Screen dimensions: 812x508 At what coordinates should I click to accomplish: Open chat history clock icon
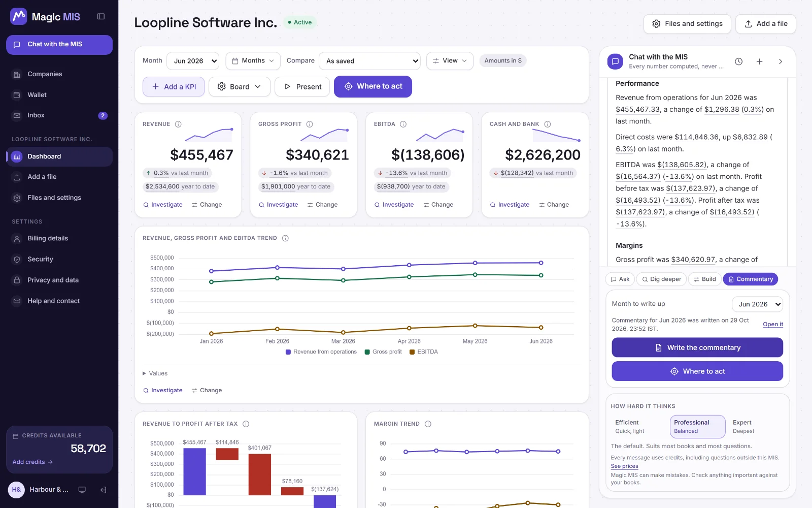tap(739, 61)
